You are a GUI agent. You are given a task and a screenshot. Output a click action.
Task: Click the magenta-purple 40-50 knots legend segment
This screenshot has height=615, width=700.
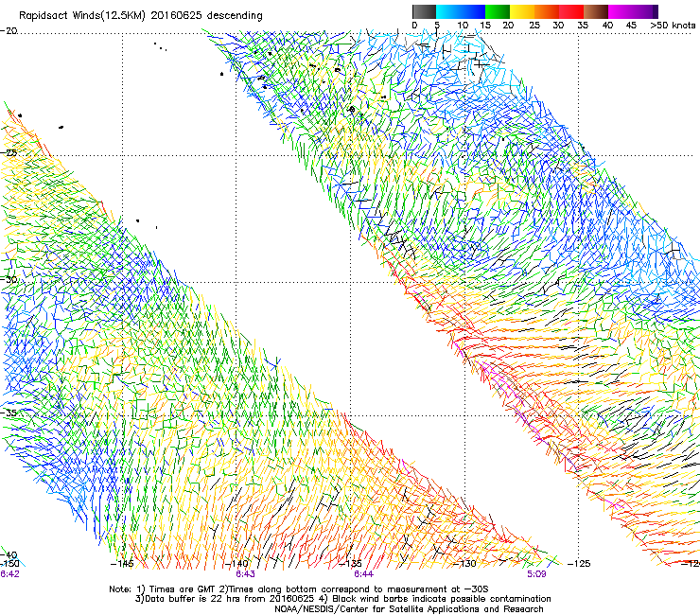[x=633, y=11]
